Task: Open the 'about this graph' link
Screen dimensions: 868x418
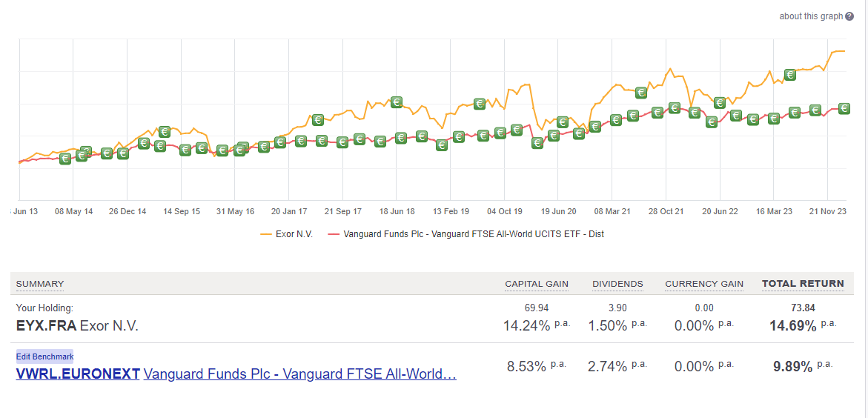Action: coord(811,16)
